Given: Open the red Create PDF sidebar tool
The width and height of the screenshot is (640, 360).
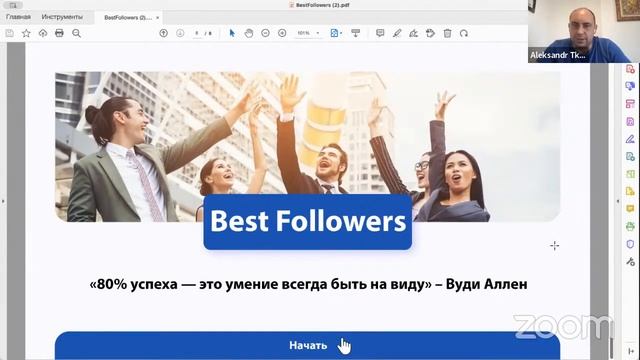Looking at the screenshot, I should pos(630,69).
